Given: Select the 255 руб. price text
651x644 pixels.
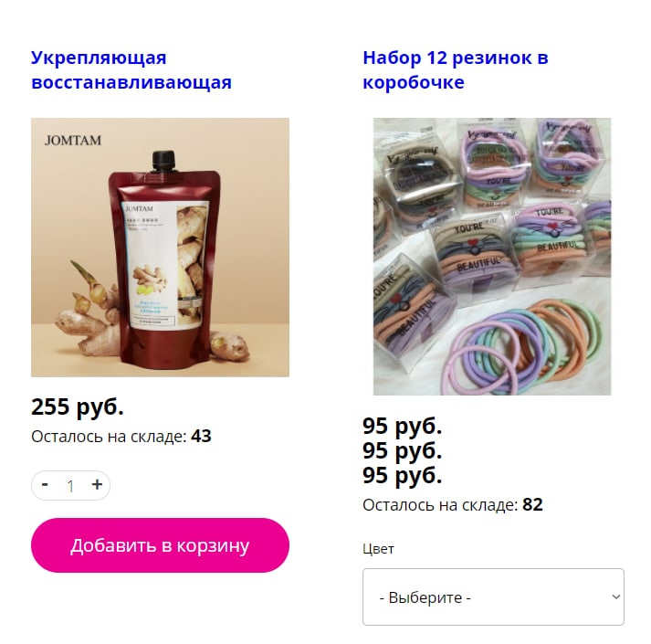Looking at the screenshot, I should click(x=78, y=406).
